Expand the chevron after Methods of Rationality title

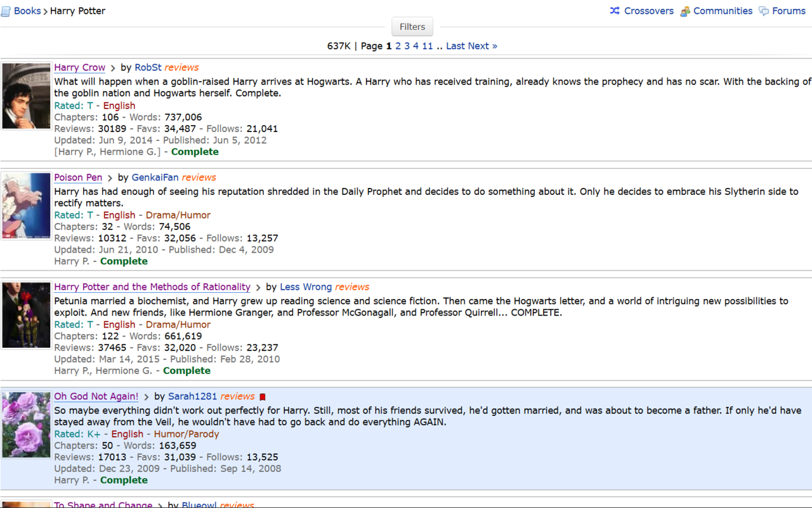point(258,288)
